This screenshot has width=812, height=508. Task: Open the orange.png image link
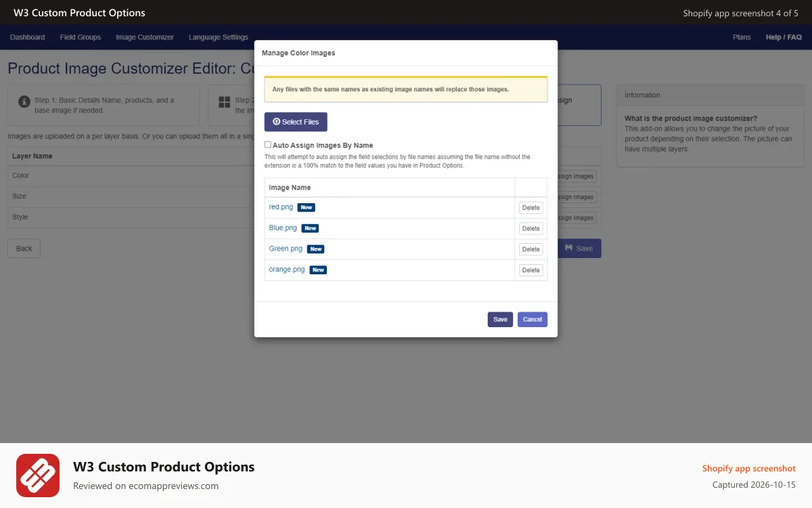click(x=287, y=270)
